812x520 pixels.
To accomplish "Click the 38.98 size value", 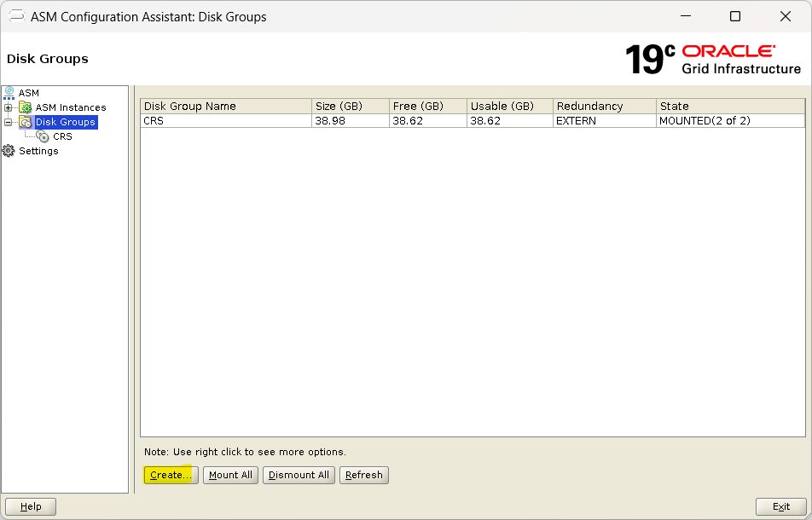I will (351, 120).
